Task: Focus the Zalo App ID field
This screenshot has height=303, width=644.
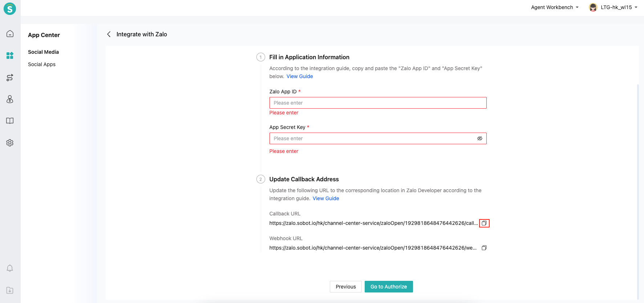Action: click(x=378, y=103)
